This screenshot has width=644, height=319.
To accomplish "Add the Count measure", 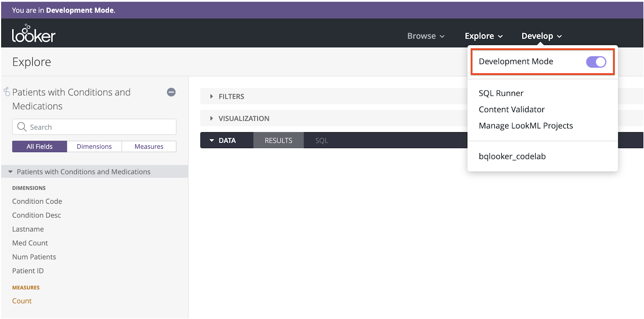I will 22,301.
